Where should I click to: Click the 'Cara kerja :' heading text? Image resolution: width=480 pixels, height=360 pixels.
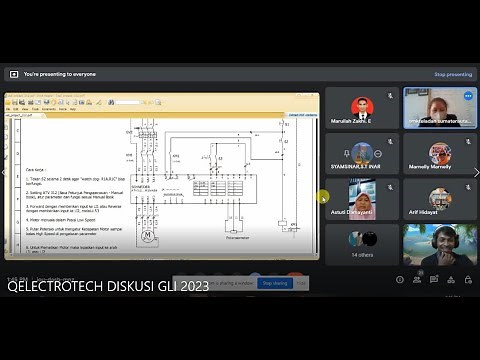click(36, 170)
